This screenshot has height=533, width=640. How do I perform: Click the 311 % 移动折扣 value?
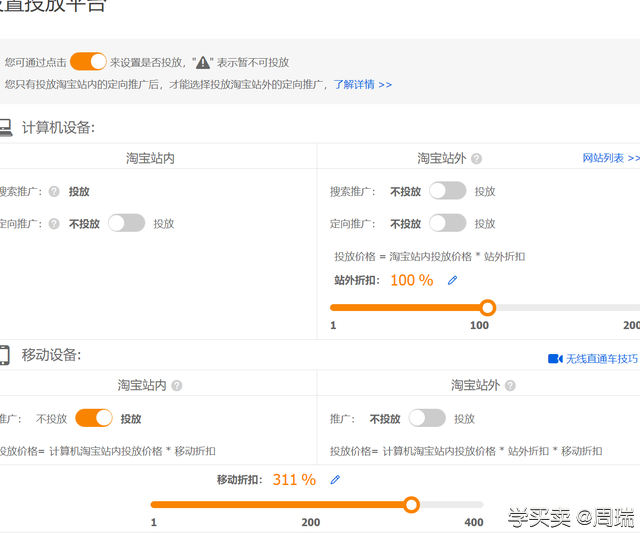tap(294, 480)
